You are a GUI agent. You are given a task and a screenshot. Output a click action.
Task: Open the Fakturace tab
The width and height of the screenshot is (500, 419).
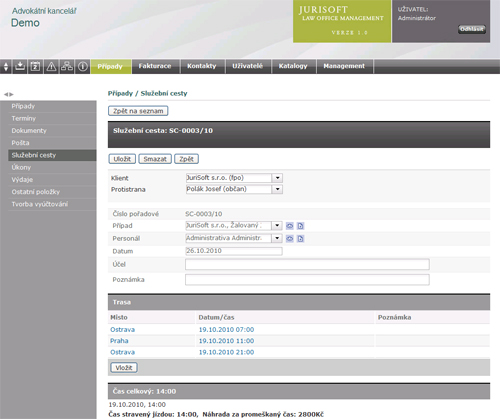coord(155,66)
